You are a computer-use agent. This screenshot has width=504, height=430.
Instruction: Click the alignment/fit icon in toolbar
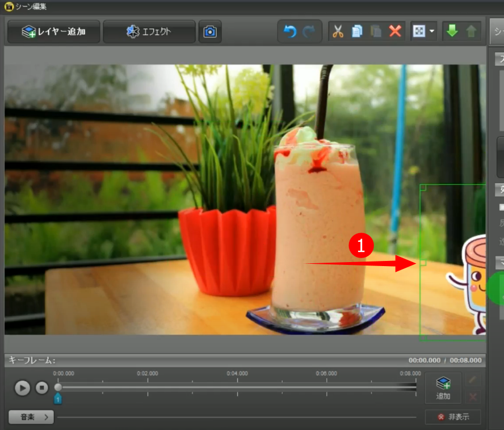419,32
